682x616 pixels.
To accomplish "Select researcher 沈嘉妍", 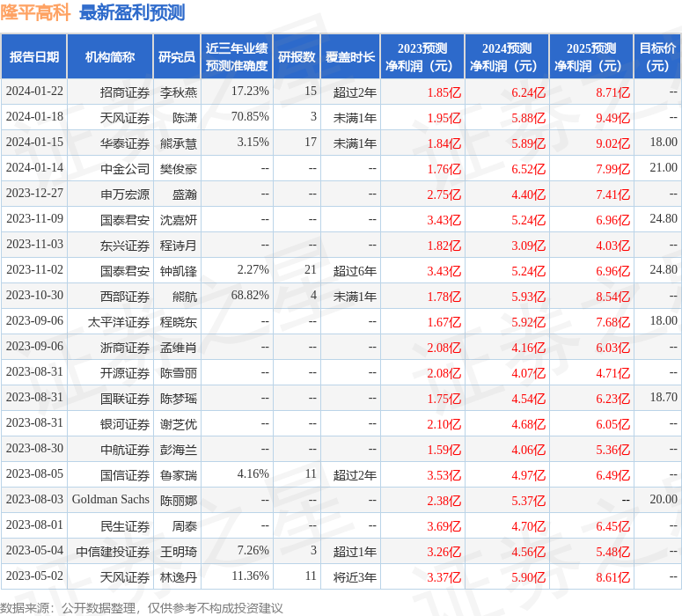I will 179,220.
